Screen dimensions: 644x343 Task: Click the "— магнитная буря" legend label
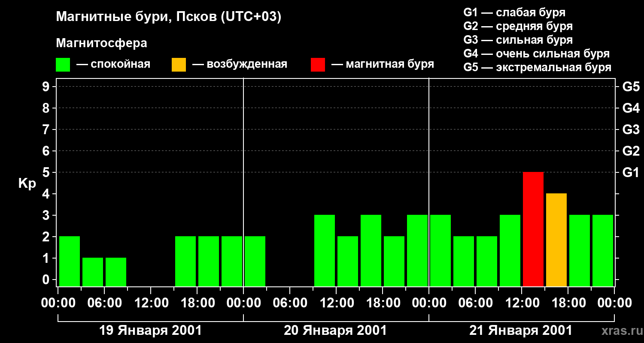pos(383,65)
